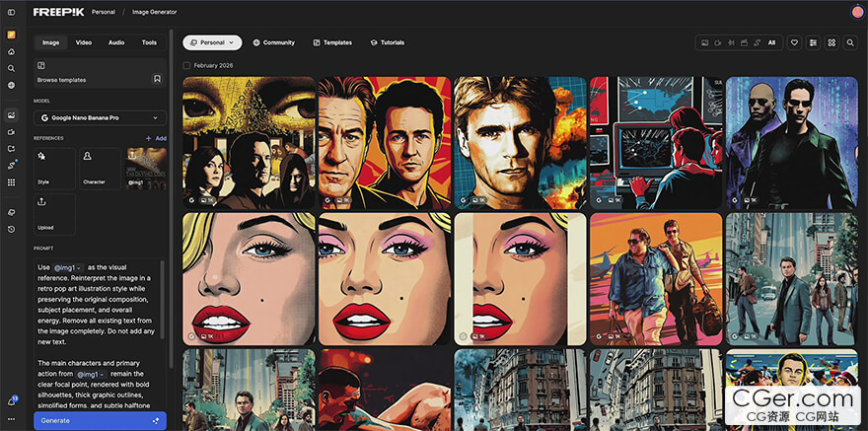Open the favorites heart filter
The image size is (868, 431).
(794, 42)
